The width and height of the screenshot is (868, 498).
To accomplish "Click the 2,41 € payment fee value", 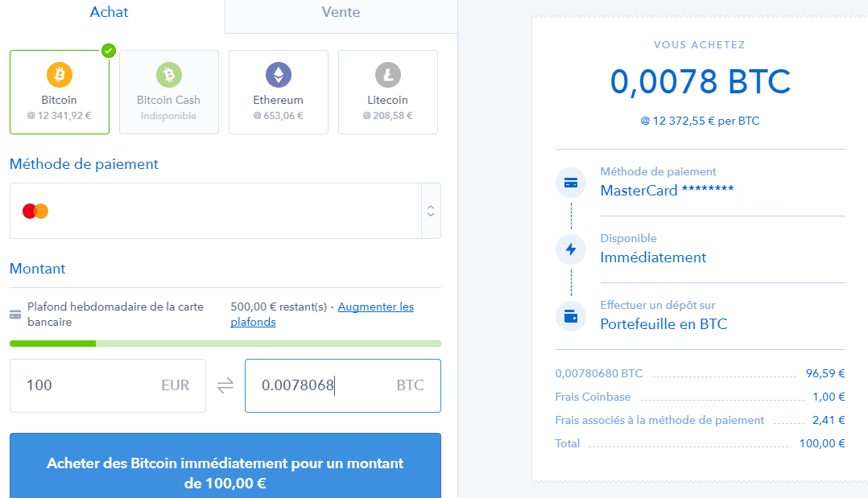I will (829, 420).
